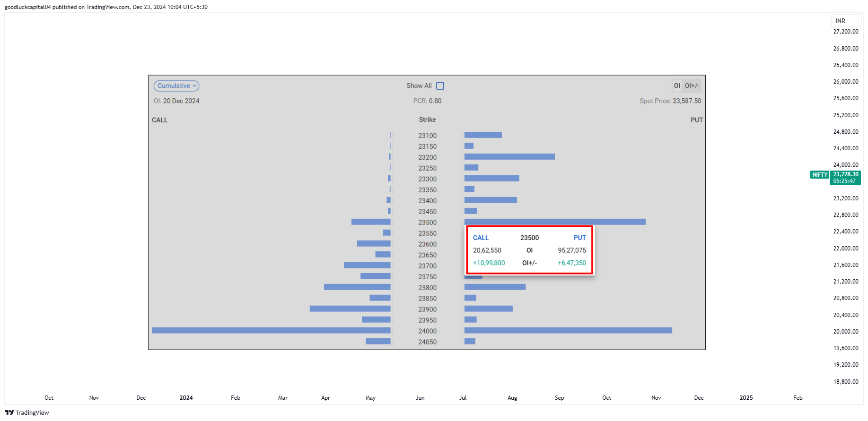Viewport: 868px width, 421px height.
Task: Click strike 23700
Action: click(x=427, y=266)
